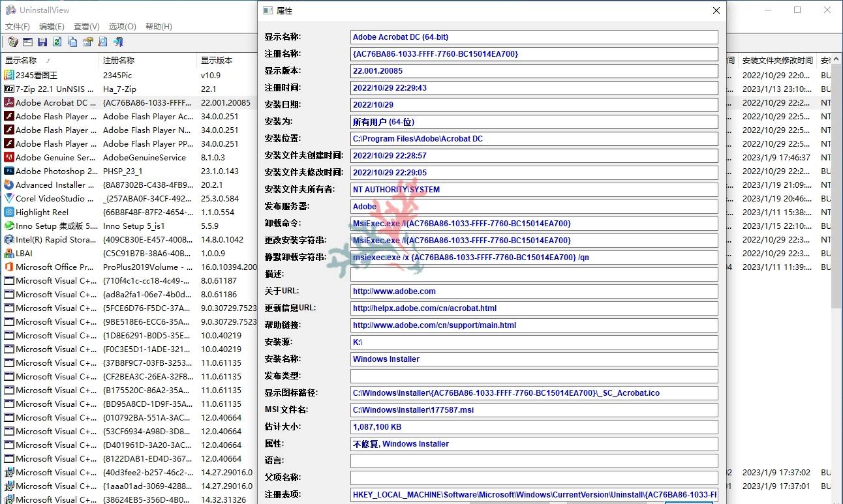Select timestamp cell 2023/1/9 17:46:37
This screenshot has width=843, height=504.
[x=776, y=157]
